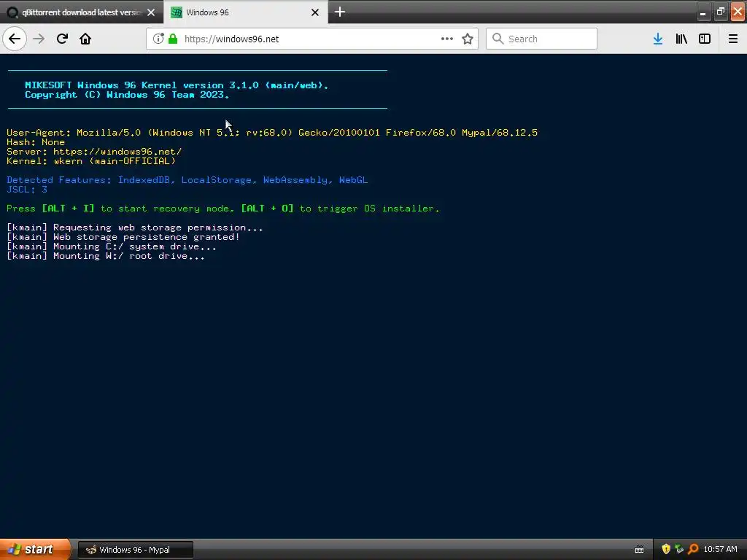Click the search magnifier icon

coord(498,39)
